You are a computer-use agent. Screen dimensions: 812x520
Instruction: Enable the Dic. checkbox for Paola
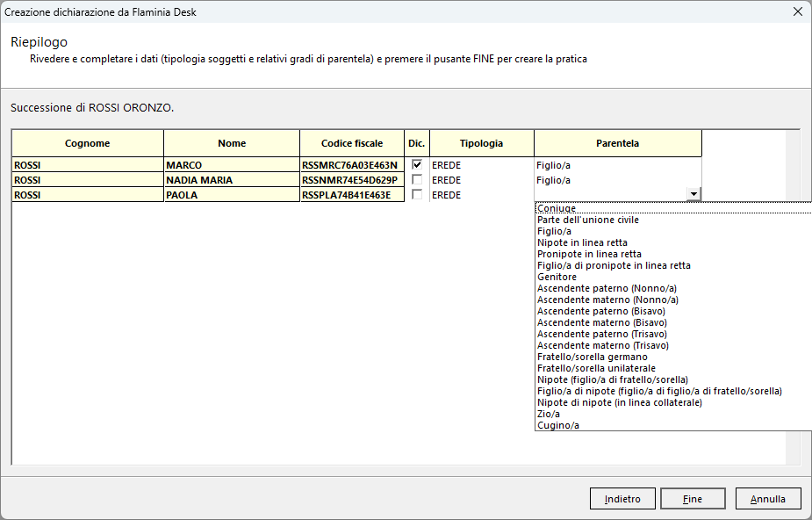coord(417,195)
